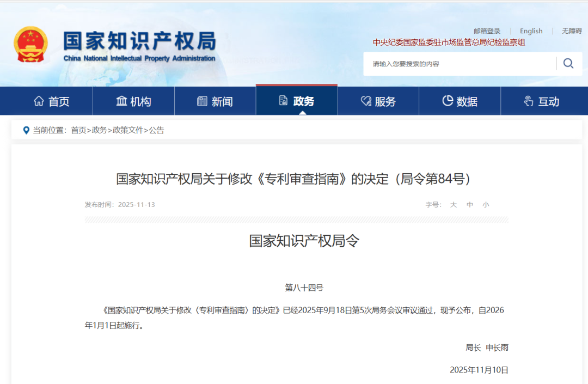Enable 无障碍 accessibility mode
Viewport: 588px width, 384px height.
coord(572,31)
